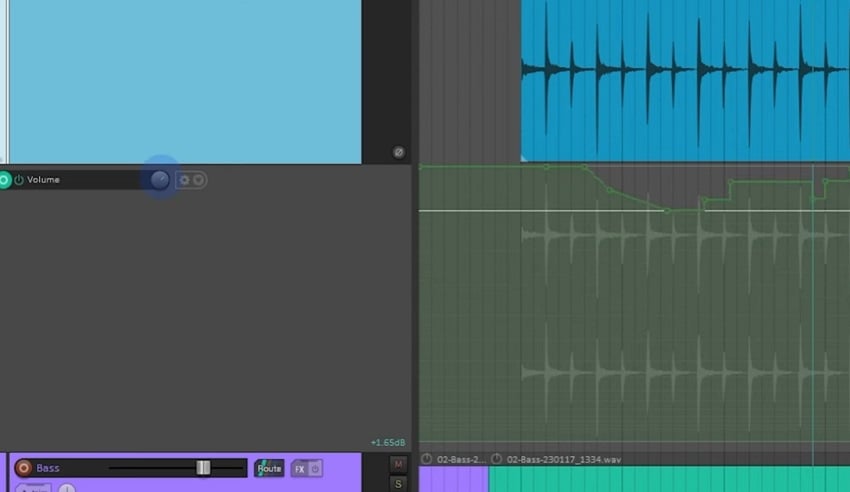Bypass the Volume envelope using its power icon
Image resolution: width=850 pixels, height=492 pixels.
(19, 180)
